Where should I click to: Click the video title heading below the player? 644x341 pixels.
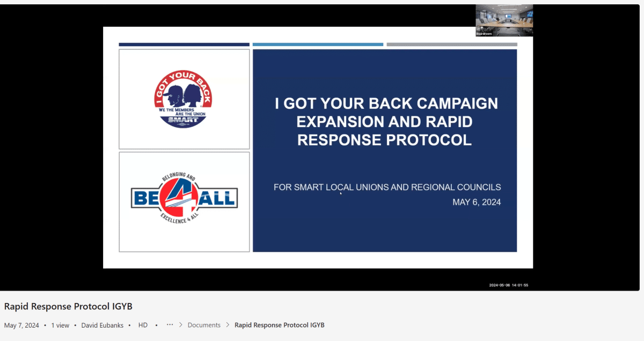(68, 306)
